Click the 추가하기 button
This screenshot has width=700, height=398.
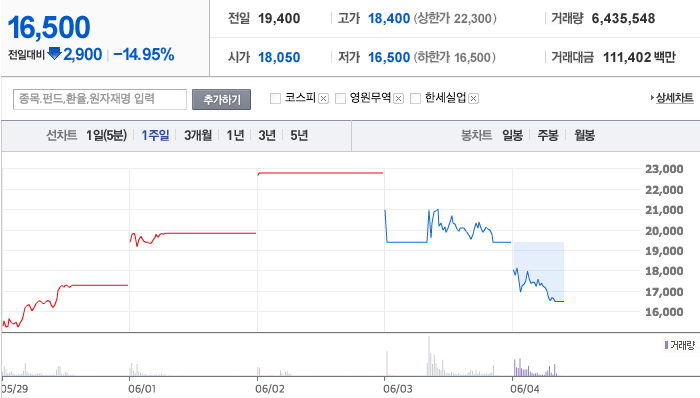(x=221, y=99)
